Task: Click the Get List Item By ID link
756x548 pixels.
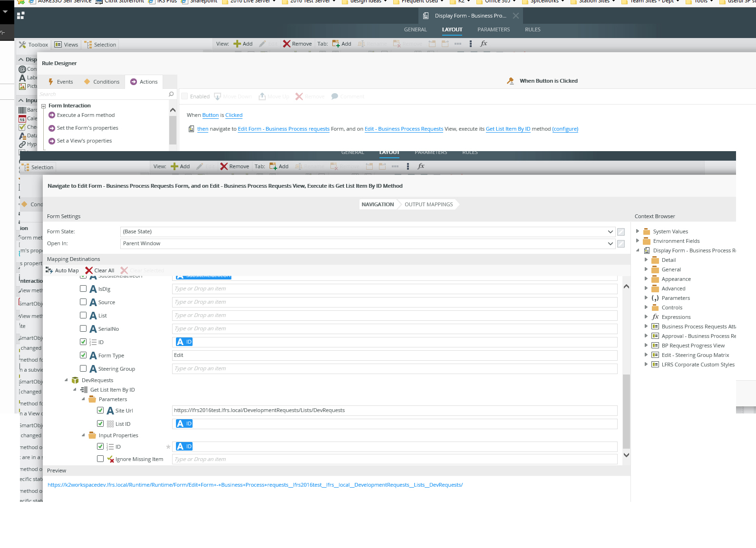Action: coord(508,129)
